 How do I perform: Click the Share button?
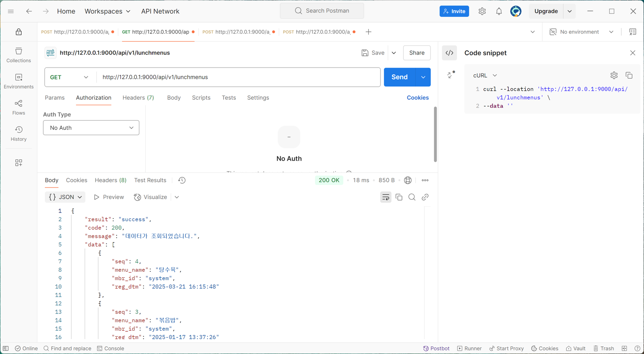point(417,53)
